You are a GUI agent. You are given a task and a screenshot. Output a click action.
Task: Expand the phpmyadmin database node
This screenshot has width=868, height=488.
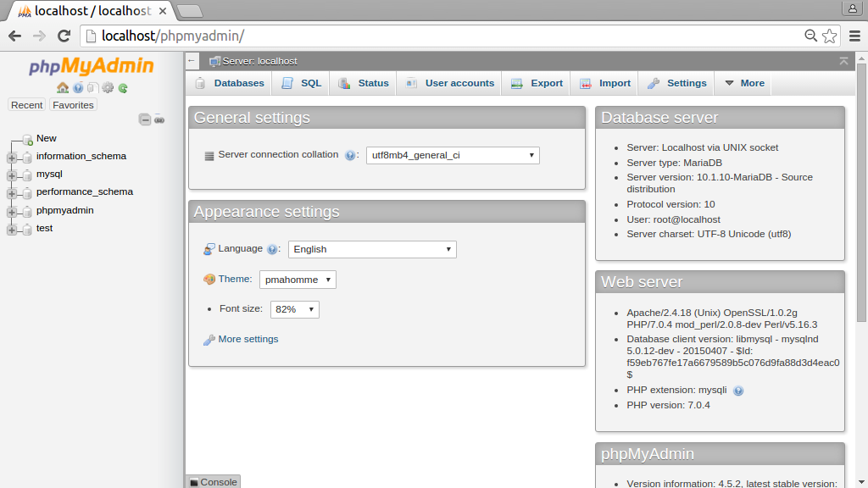(x=12, y=212)
